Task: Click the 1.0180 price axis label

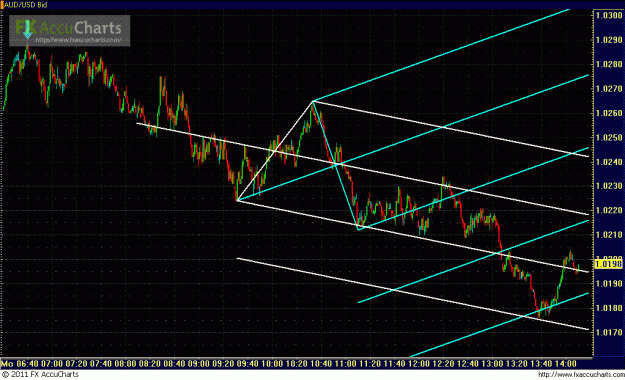Action: tap(609, 308)
